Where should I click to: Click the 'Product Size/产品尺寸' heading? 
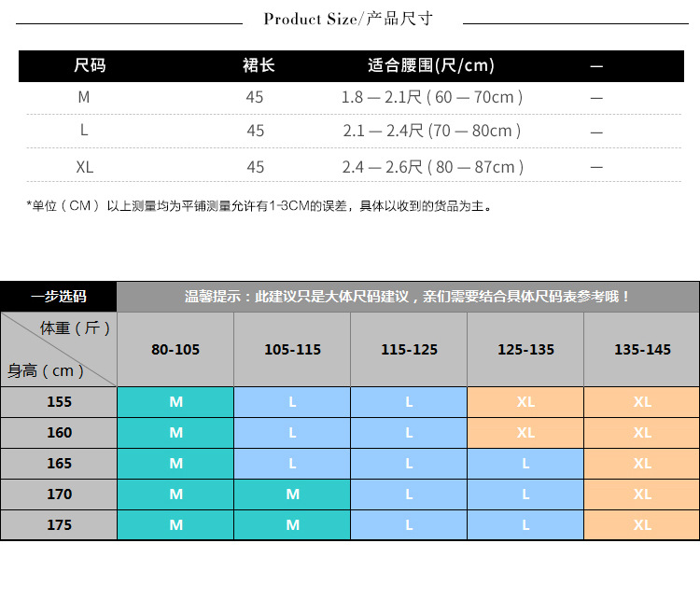click(x=348, y=20)
